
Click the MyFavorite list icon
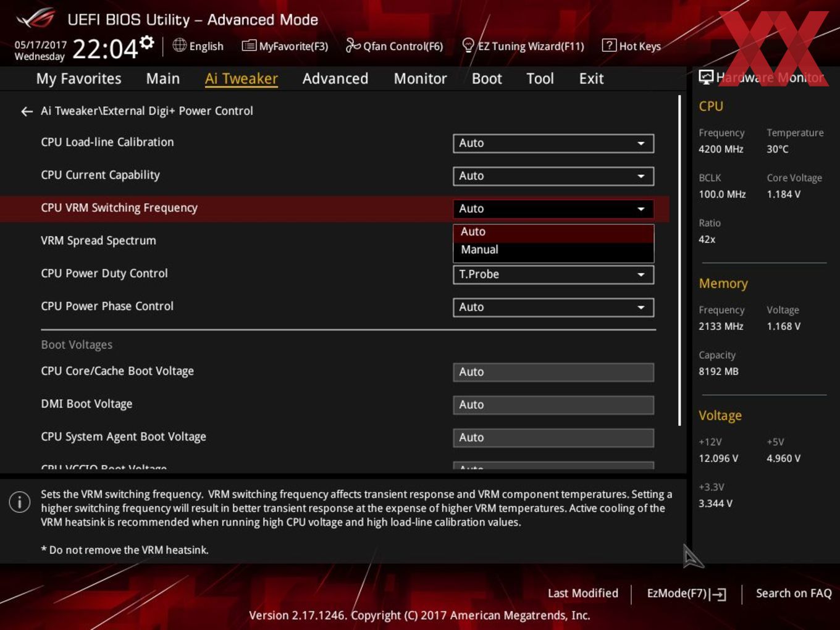[248, 46]
